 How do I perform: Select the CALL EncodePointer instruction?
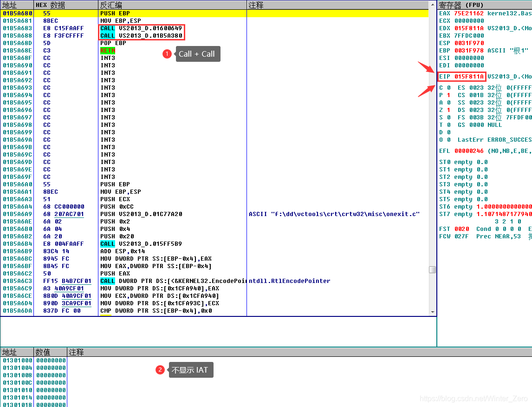(x=173, y=281)
